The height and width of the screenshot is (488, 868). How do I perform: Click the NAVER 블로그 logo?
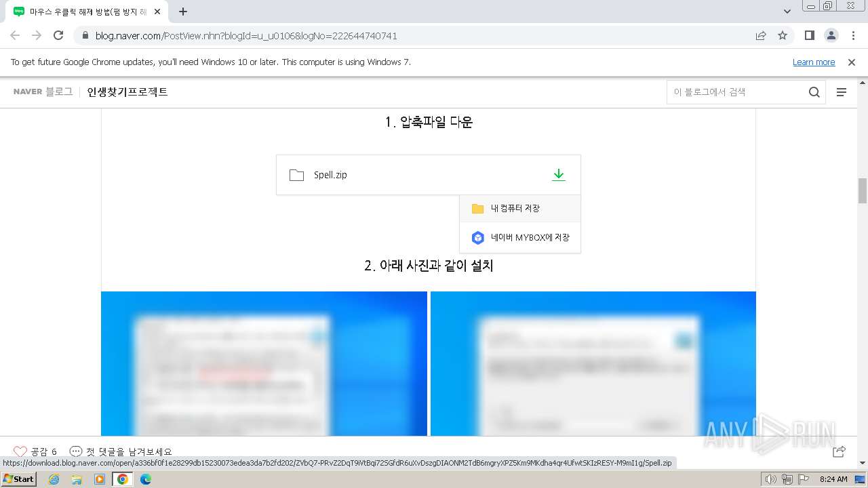point(43,91)
